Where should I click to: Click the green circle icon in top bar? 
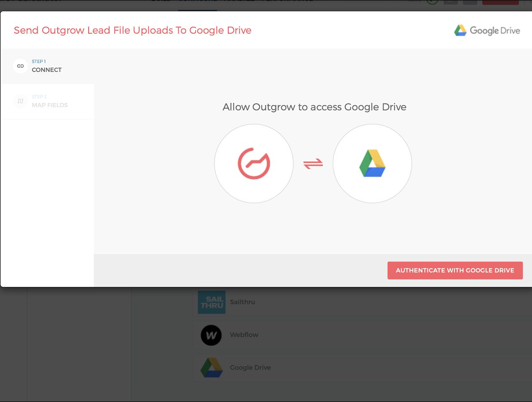pos(432,1)
